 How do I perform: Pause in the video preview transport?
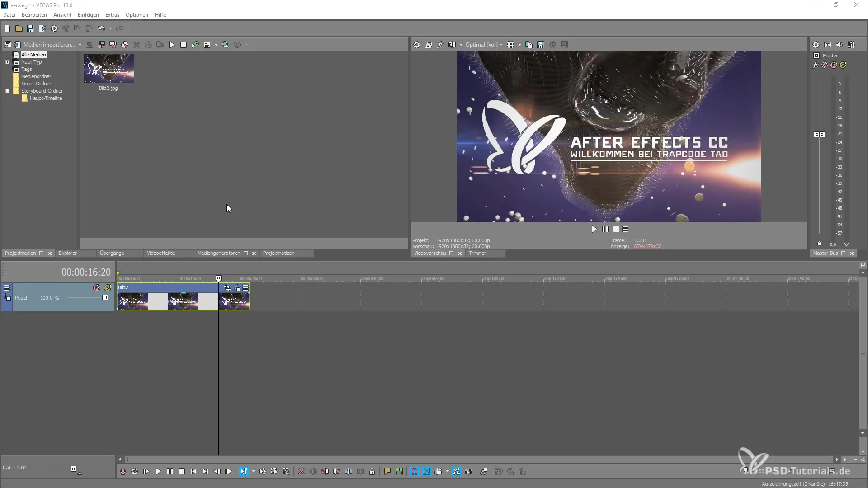[x=605, y=230]
